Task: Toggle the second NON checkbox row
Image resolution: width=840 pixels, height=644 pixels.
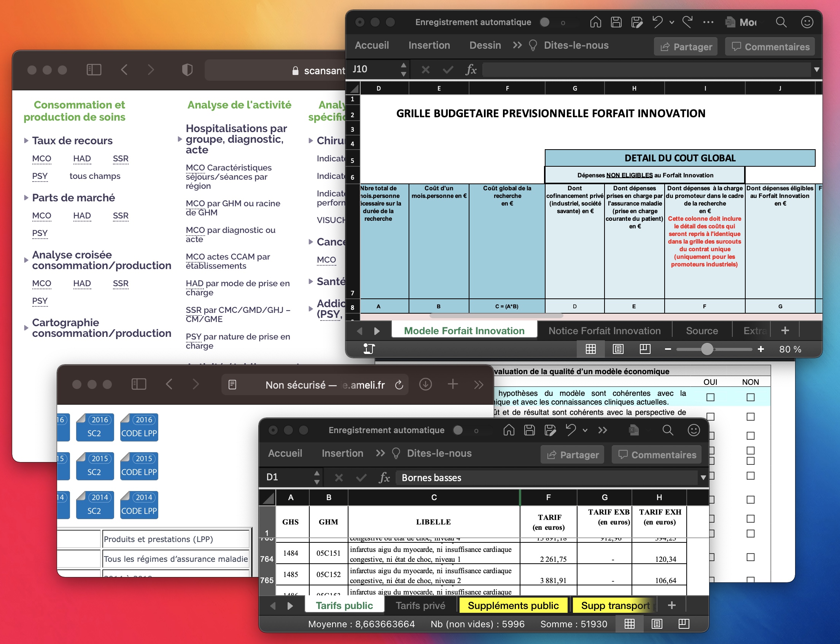Action: 749,415
